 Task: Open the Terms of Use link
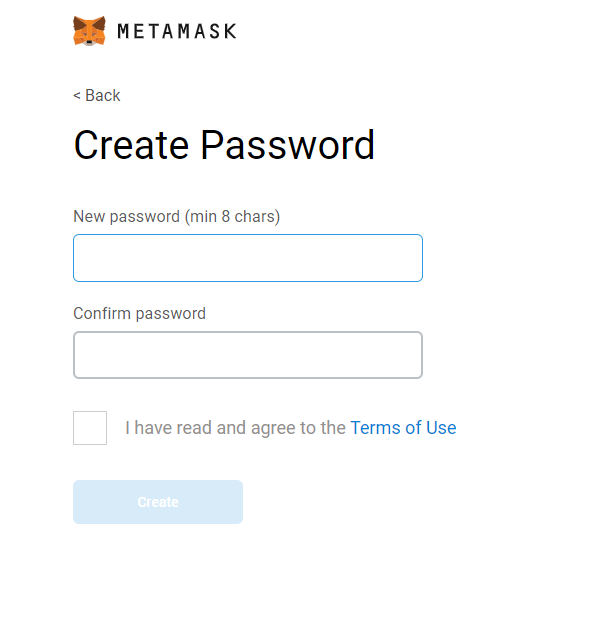[x=403, y=428]
